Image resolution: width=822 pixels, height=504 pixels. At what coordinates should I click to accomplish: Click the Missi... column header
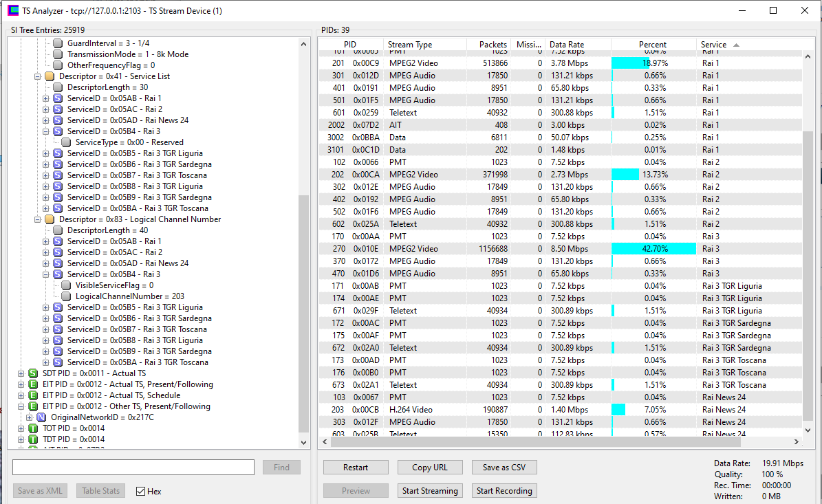pos(528,45)
